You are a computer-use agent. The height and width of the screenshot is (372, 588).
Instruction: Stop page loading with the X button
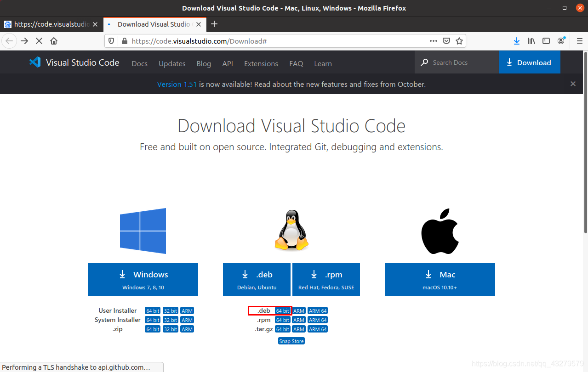[x=39, y=41]
